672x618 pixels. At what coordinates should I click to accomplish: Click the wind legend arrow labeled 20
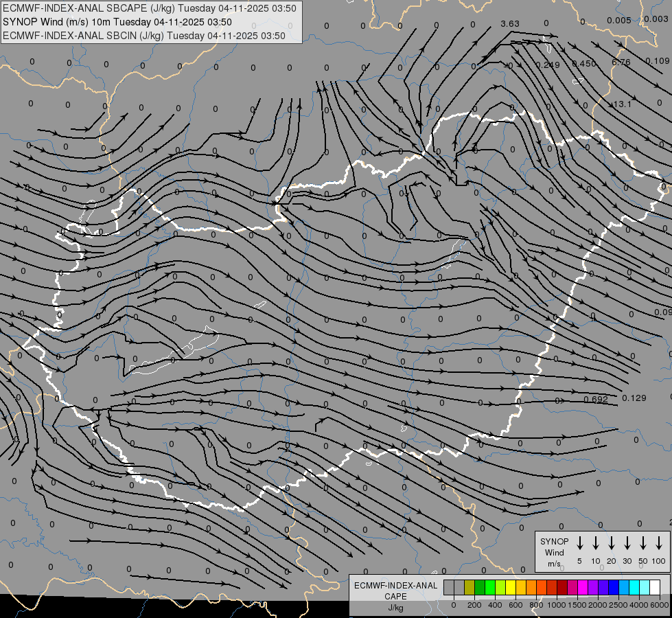612,543
